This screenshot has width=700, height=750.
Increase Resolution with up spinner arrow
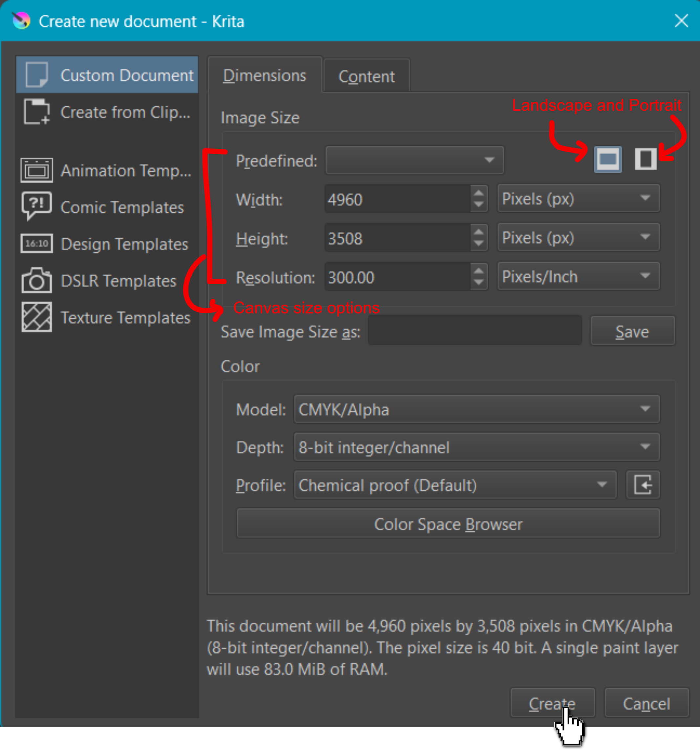point(479,270)
